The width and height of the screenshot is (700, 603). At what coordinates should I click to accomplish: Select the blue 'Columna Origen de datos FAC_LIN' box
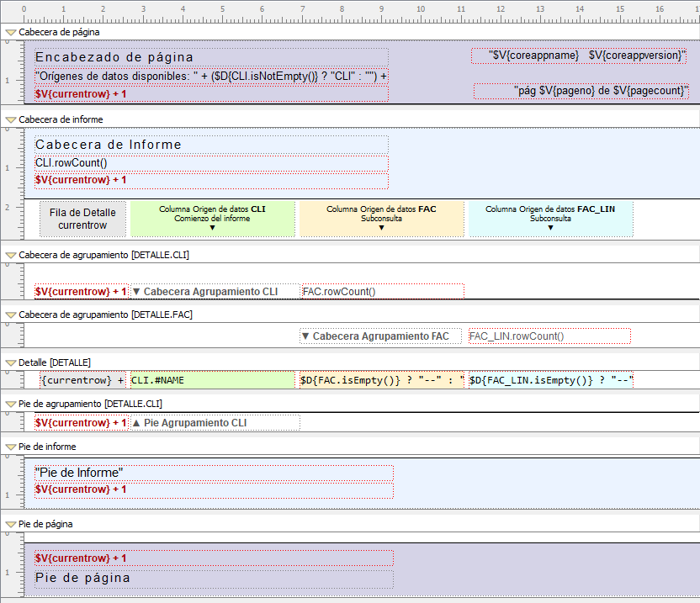click(550, 219)
